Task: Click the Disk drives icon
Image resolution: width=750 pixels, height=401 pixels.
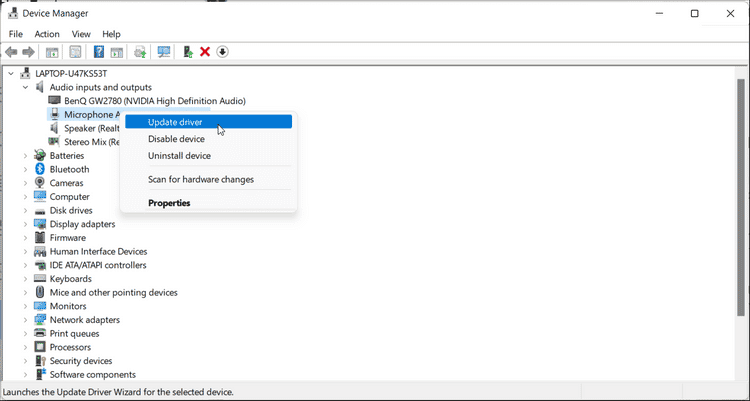Action: pyautogui.click(x=40, y=211)
